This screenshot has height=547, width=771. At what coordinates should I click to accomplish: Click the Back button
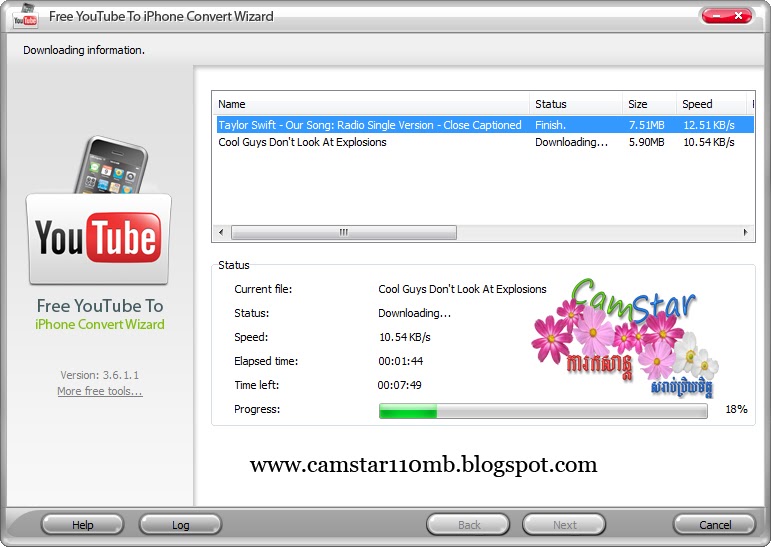tap(469, 525)
